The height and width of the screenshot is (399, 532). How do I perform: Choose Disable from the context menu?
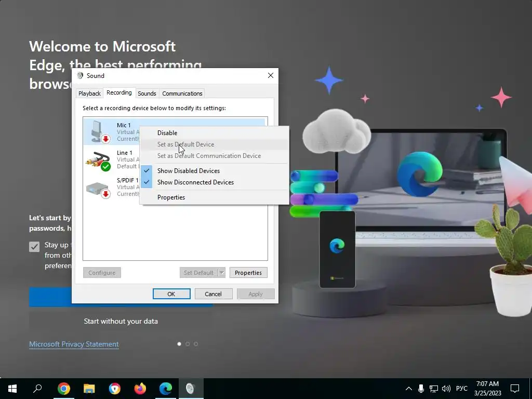point(214,132)
